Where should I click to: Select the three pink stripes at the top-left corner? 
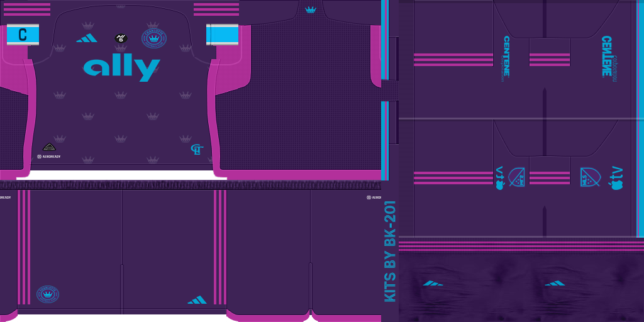click(x=27, y=9)
